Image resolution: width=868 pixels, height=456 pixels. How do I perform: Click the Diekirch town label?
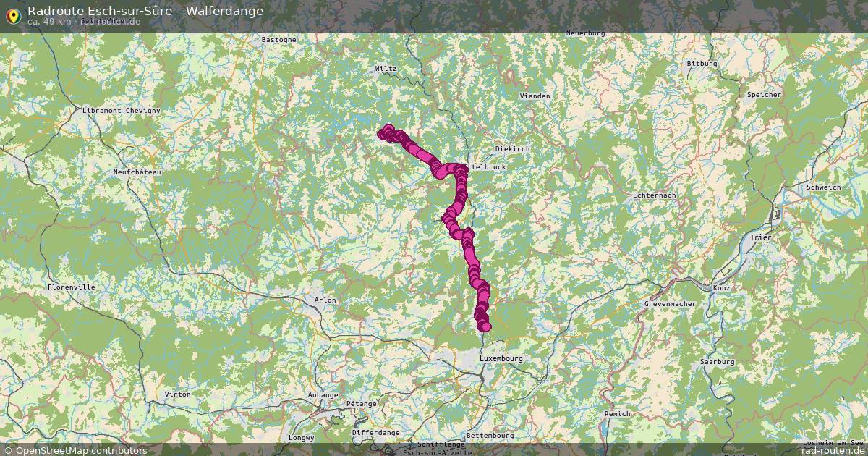pyautogui.click(x=513, y=148)
